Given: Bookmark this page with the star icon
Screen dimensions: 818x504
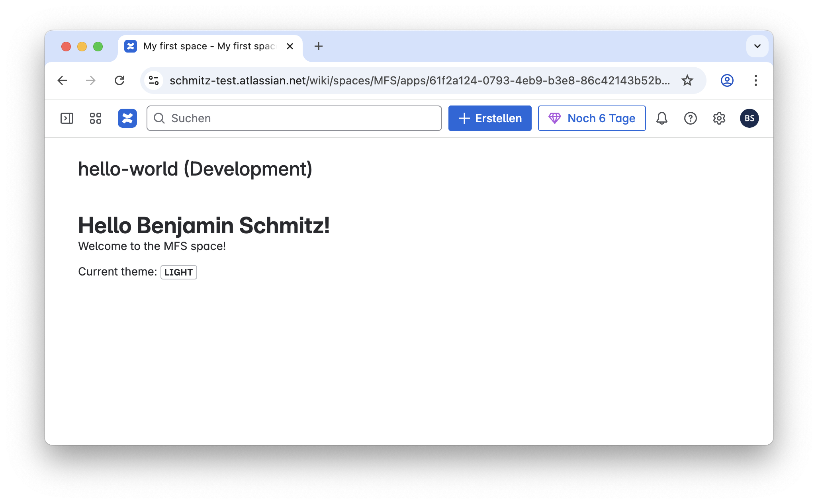Looking at the screenshot, I should [x=687, y=80].
